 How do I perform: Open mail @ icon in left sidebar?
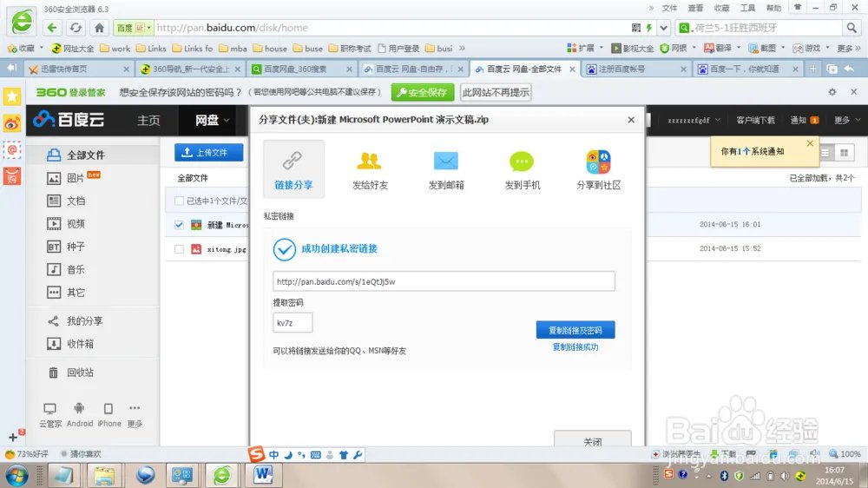click(12, 150)
